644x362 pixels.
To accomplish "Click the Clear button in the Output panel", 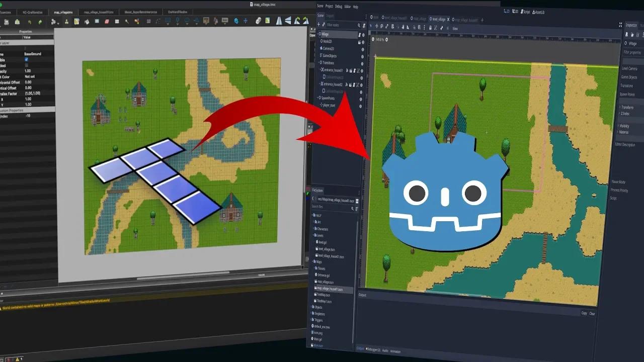I will point(592,313).
